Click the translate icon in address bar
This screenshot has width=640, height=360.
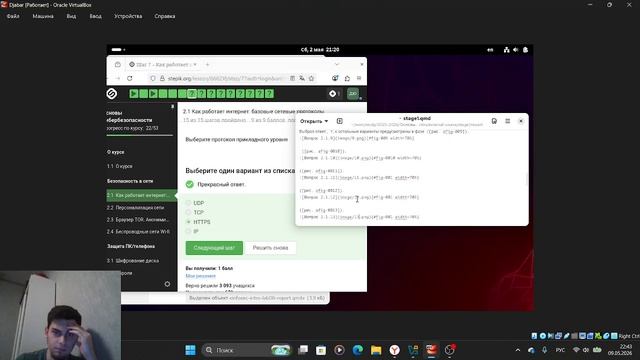302,78
